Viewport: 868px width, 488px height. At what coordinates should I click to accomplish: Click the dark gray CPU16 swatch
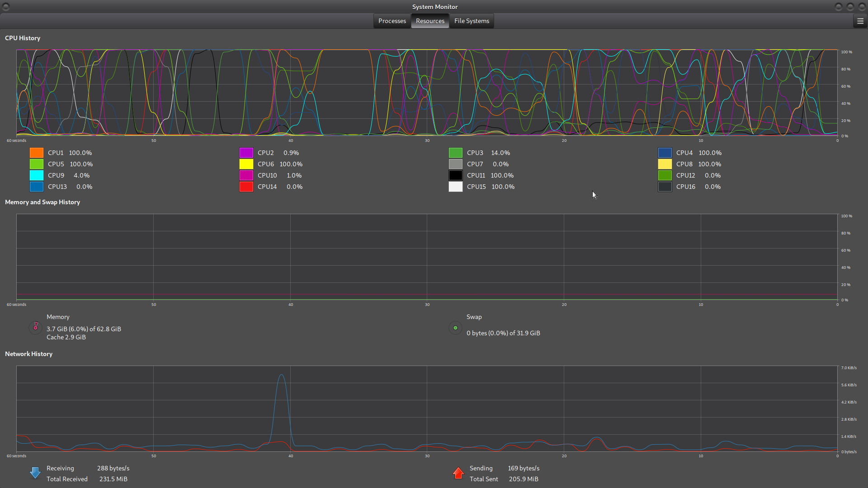tap(665, 187)
